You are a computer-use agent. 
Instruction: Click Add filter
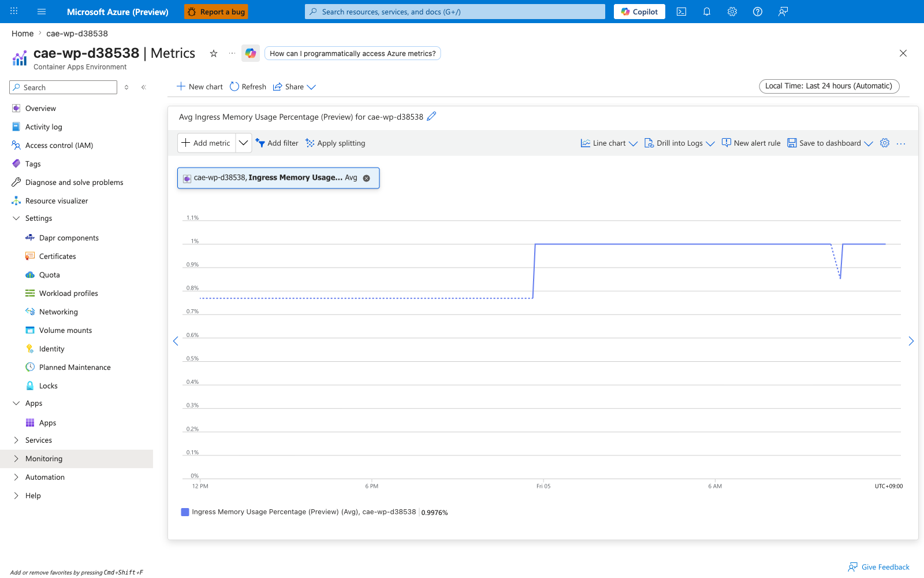[277, 143]
